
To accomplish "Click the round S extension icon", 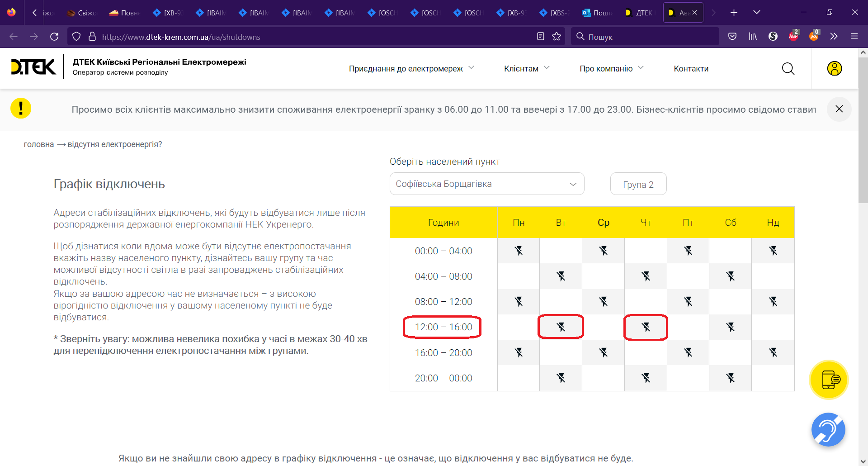I will click(x=773, y=37).
